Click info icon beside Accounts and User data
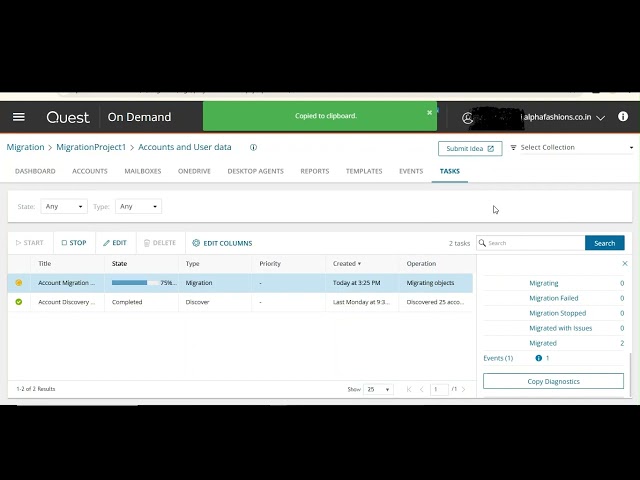640x480 pixels. click(253, 147)
